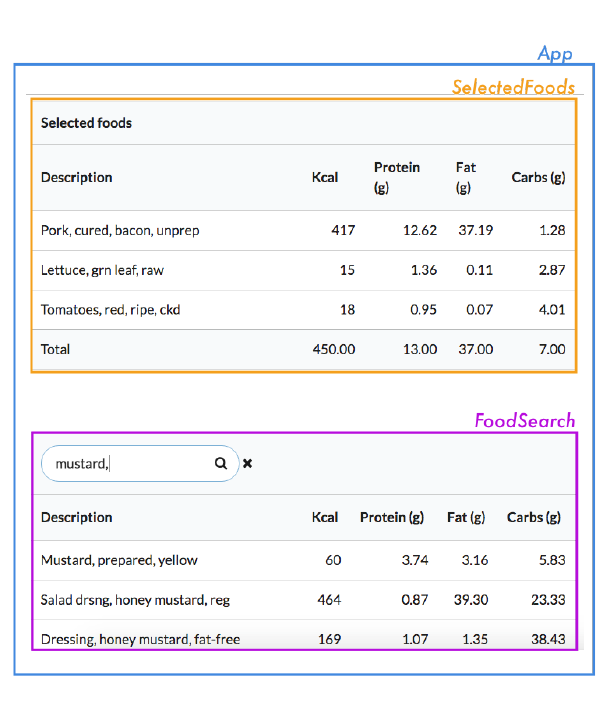The width and height of the screenshot is (610, 721).
Task: Remove Pork, cured, bacon, unprep row
Action: coord(120,230)
